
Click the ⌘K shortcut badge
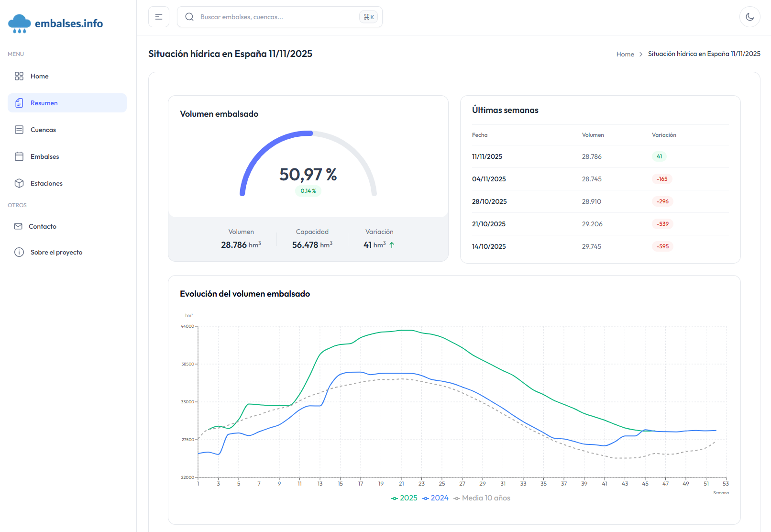click(x=369, y=17)
